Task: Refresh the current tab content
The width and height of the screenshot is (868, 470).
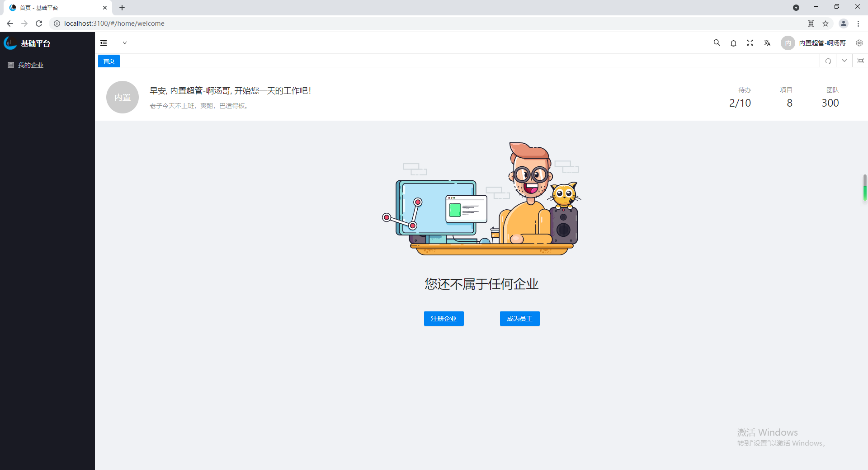Action: [x=828, y=61]
